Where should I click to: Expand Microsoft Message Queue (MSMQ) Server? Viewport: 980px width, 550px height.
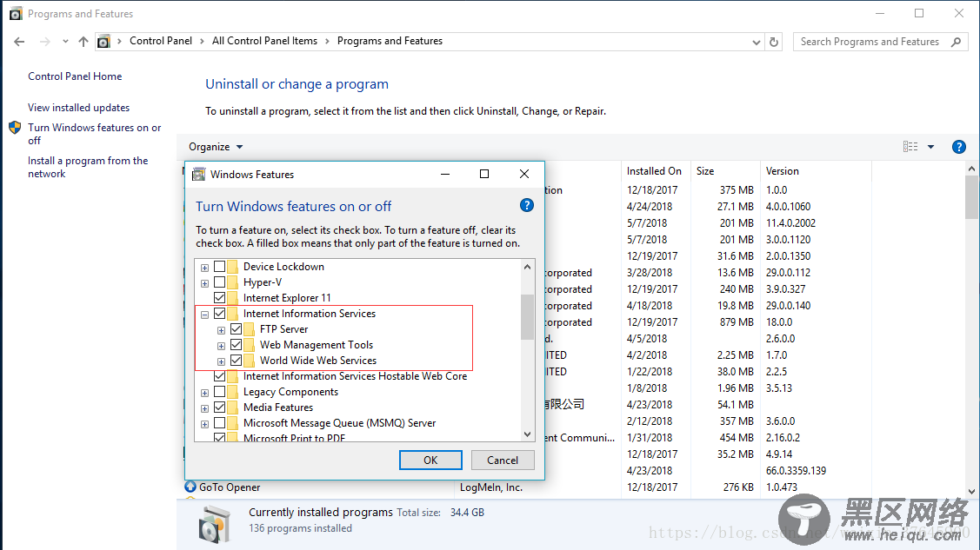[205, 424]
